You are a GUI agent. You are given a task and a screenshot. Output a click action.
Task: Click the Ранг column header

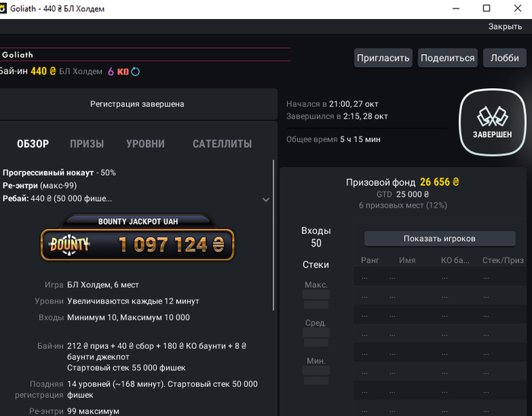(370, 260)
